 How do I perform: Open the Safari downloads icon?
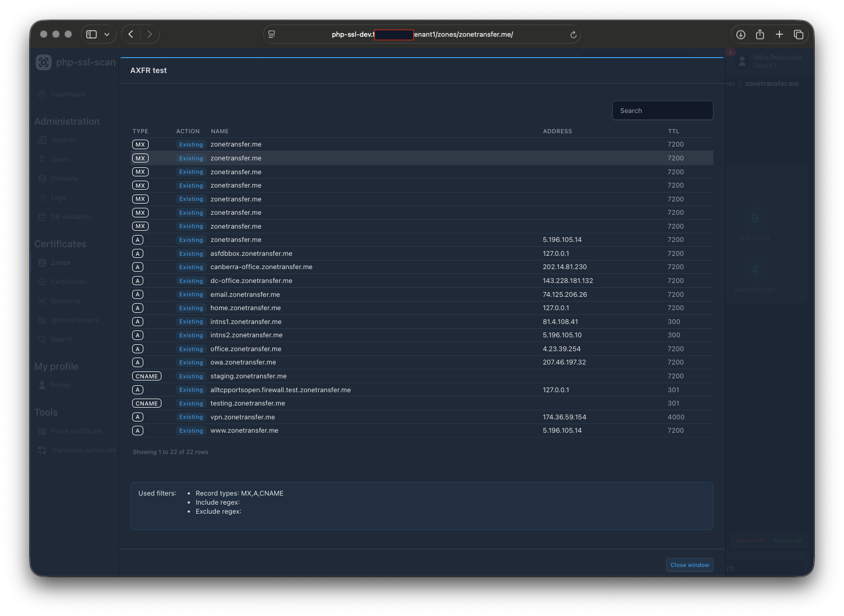[x=741, y=34]
